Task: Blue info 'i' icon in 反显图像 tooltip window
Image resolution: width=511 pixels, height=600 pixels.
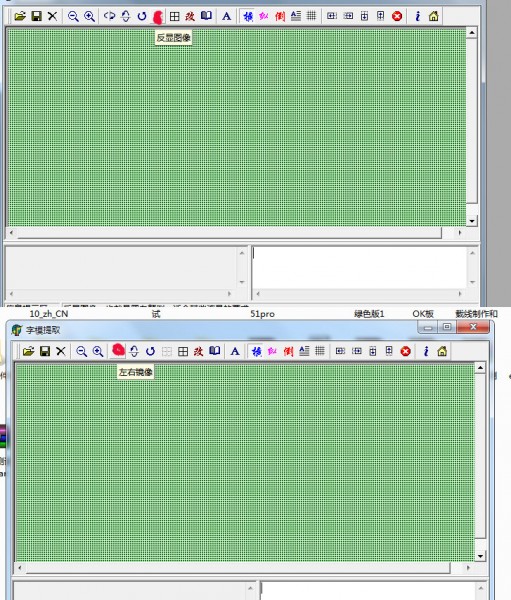Action: click(x=418, y=16)
